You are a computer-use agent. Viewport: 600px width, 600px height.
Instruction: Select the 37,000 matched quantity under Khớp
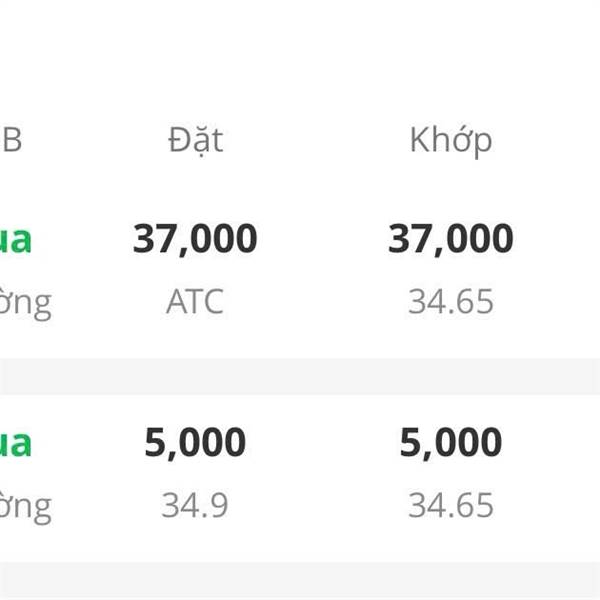(x=450, y=239)
